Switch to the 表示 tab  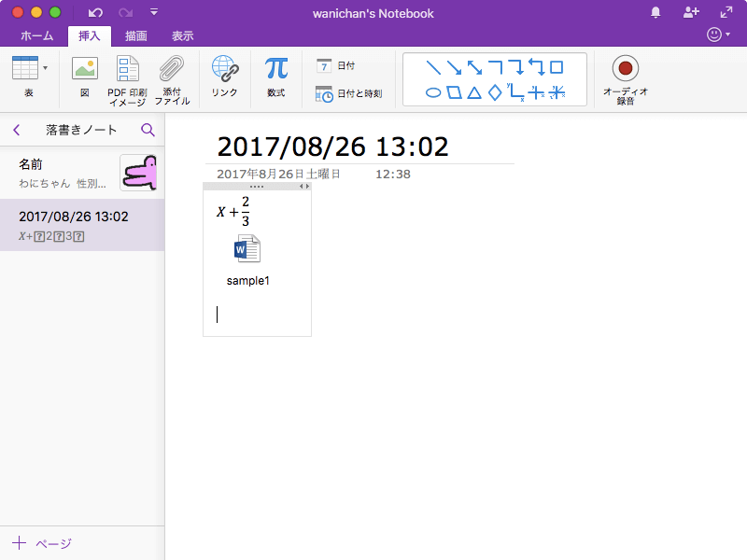[x=182, y=36]
